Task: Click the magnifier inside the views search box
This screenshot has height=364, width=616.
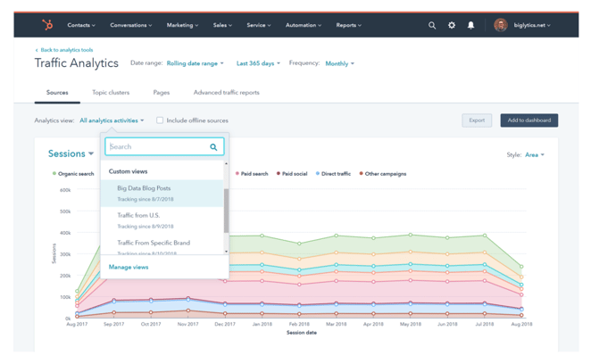Action: pyautogui.click(x=213, y=147)
